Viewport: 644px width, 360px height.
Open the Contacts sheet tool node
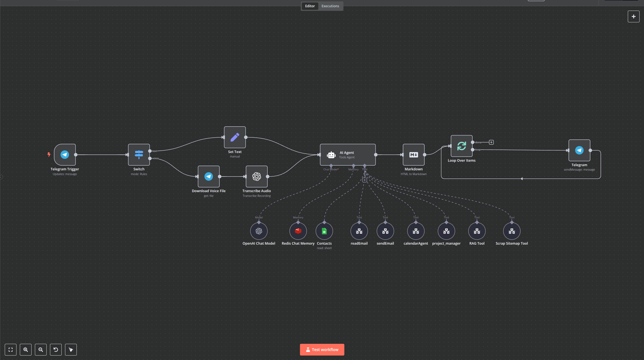[x=324, y=231]
